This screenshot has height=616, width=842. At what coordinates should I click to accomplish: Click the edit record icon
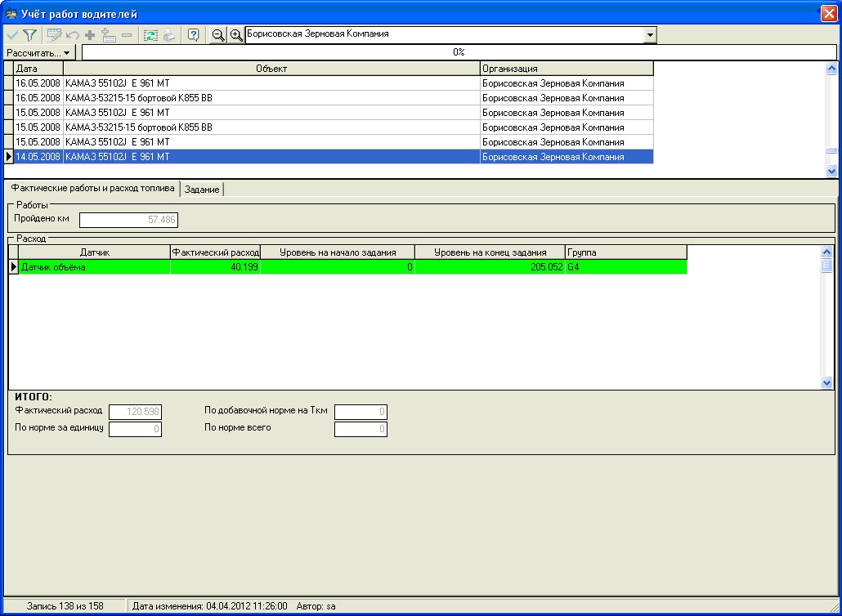(54, 35)
